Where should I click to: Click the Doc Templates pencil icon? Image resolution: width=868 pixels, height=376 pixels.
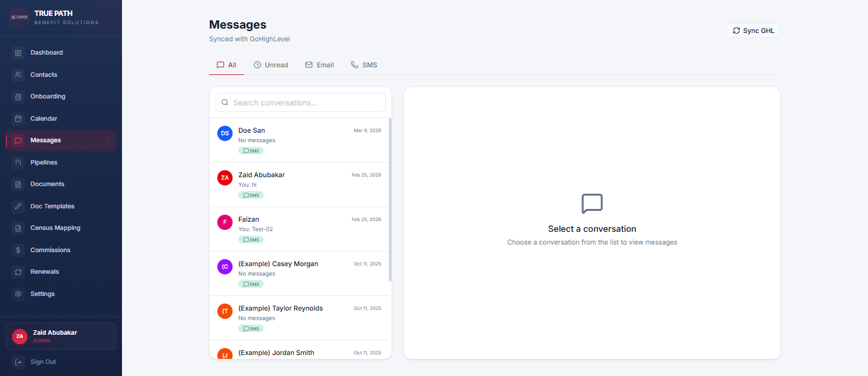(x=18, y=206)
